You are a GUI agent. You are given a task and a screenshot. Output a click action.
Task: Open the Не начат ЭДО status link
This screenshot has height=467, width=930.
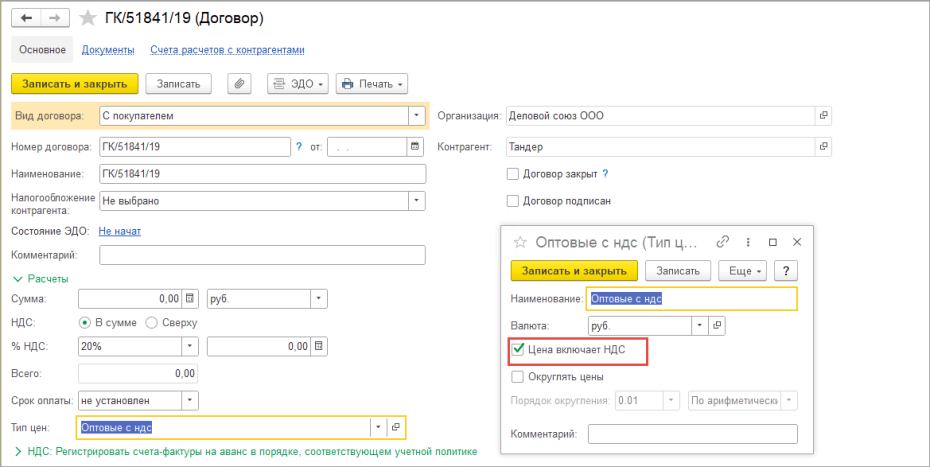(120, 231)
